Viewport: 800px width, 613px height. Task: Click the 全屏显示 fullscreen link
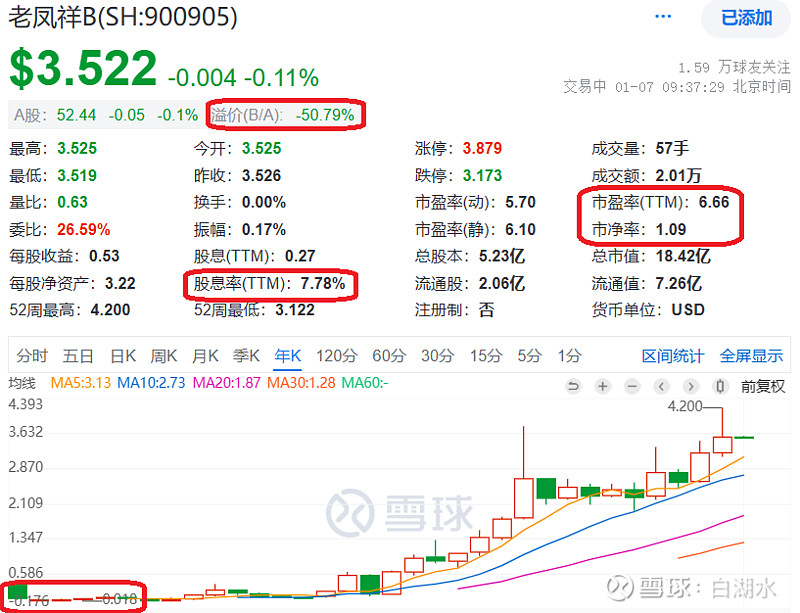751,356
